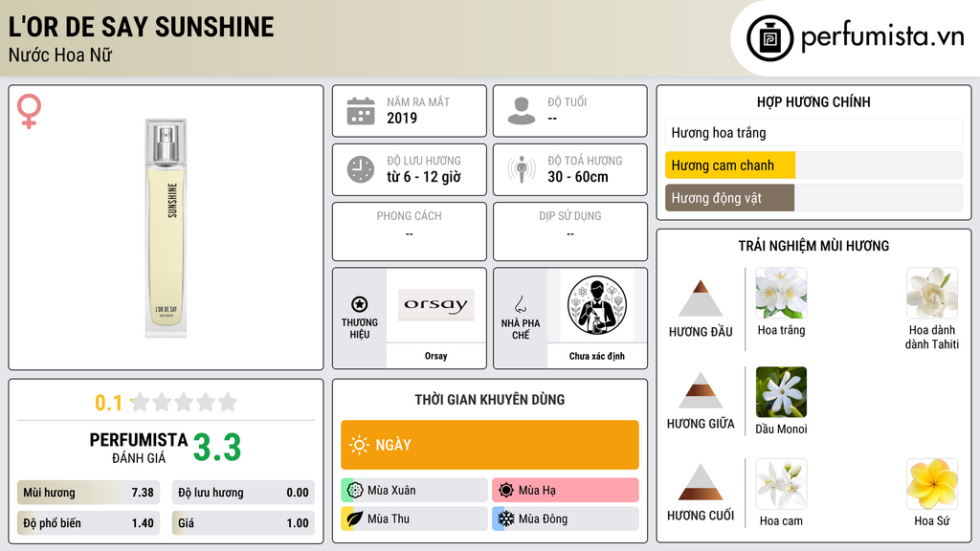The height and width of the screenshot is (551, 980).
Task: Click the nose icon above Nhà pha chế
Action: click(x=520, y=304)
